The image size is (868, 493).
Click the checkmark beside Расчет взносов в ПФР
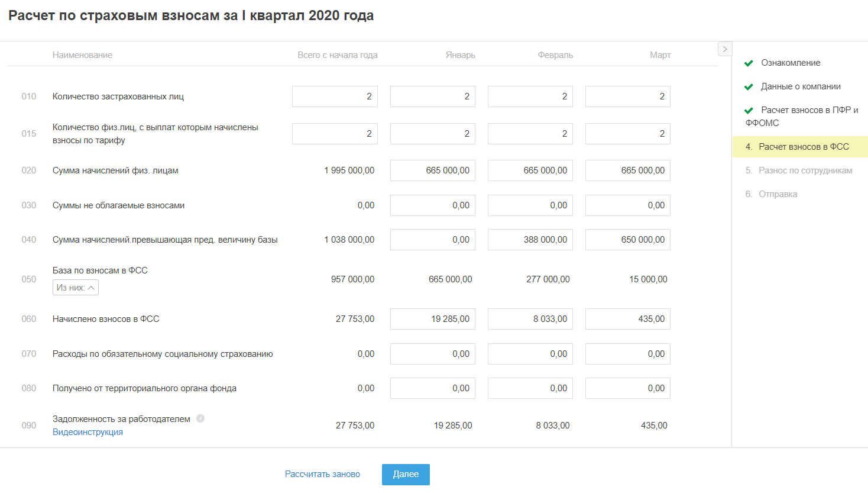[749, 111]
